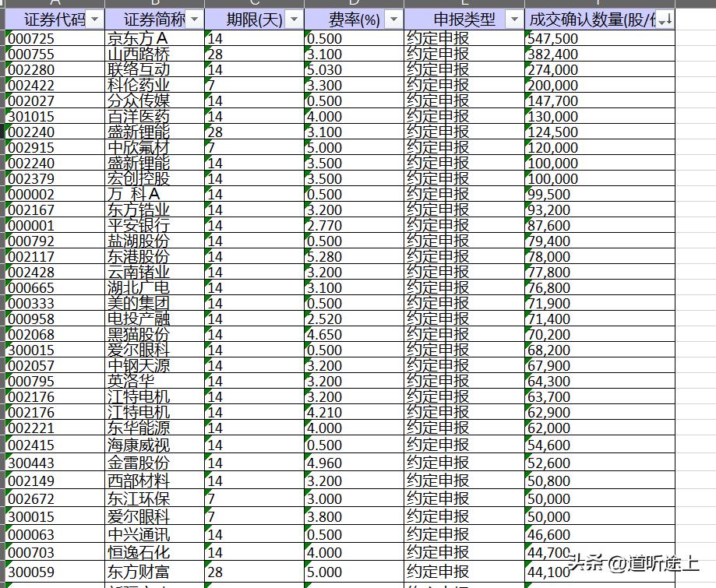Select fee rate cell 5.030
The width and height of the screenshot is (716, 588).
coord(354,69)
